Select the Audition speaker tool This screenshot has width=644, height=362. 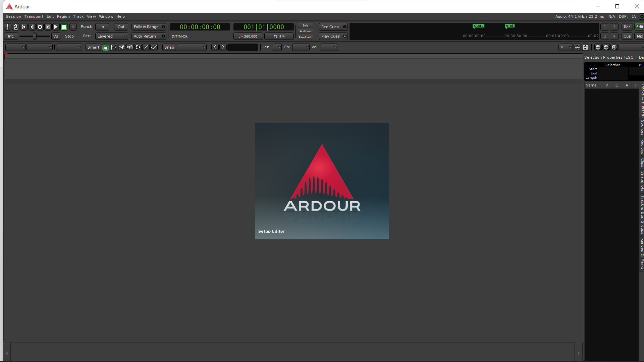(130, 47)
